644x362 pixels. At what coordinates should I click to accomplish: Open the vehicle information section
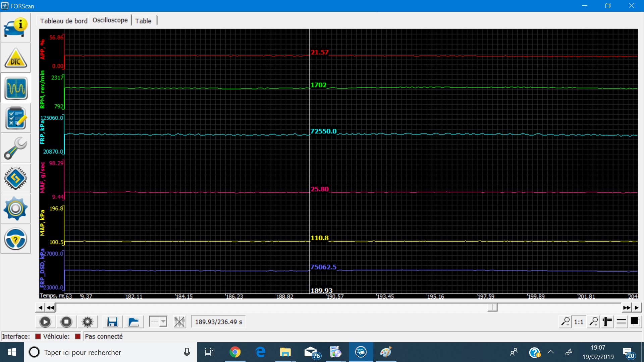[15, 27]
